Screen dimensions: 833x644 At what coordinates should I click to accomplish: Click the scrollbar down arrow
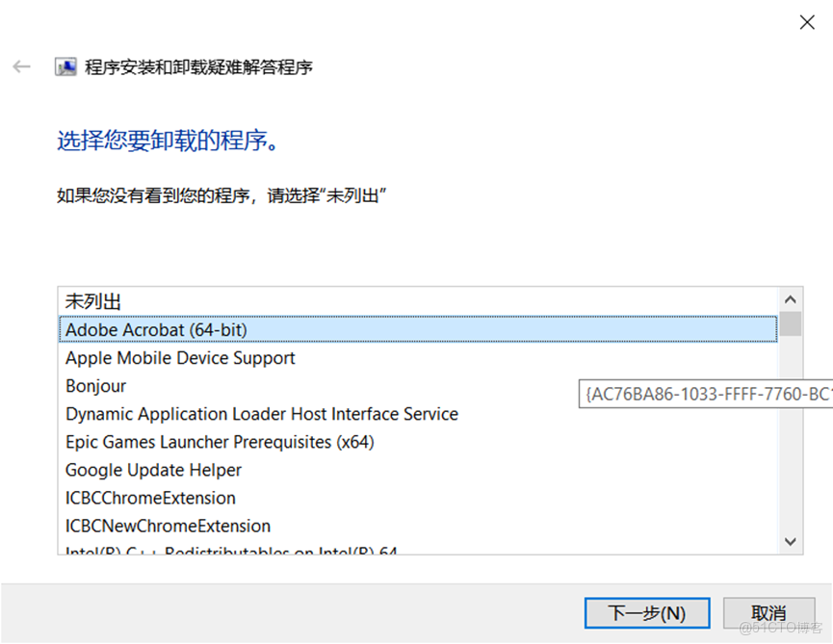[791, 542]
